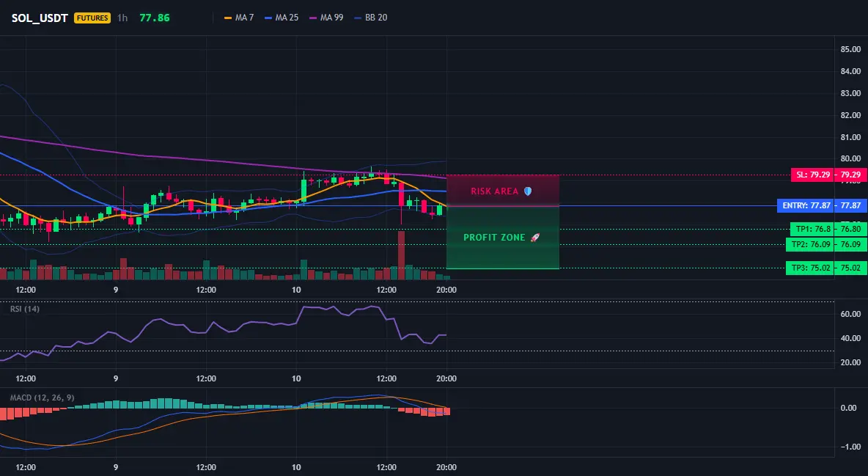Click the 20:00 label under the MACD panel

(x=446, y=467)
